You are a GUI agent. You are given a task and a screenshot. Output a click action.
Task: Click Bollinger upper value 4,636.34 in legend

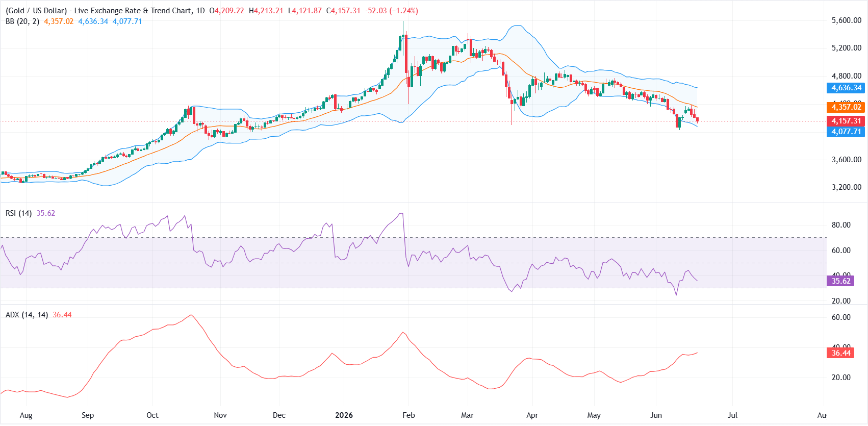click(x=93, y=21)
